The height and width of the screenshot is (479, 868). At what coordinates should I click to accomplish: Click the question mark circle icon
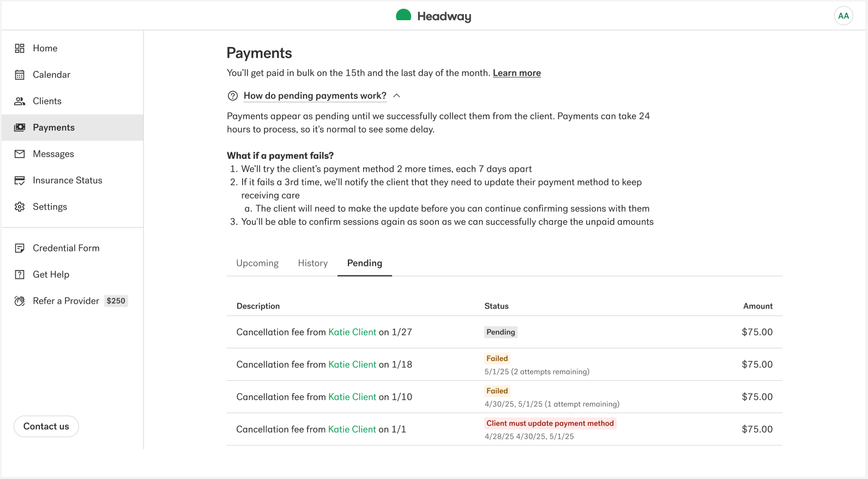coord(233,96)
